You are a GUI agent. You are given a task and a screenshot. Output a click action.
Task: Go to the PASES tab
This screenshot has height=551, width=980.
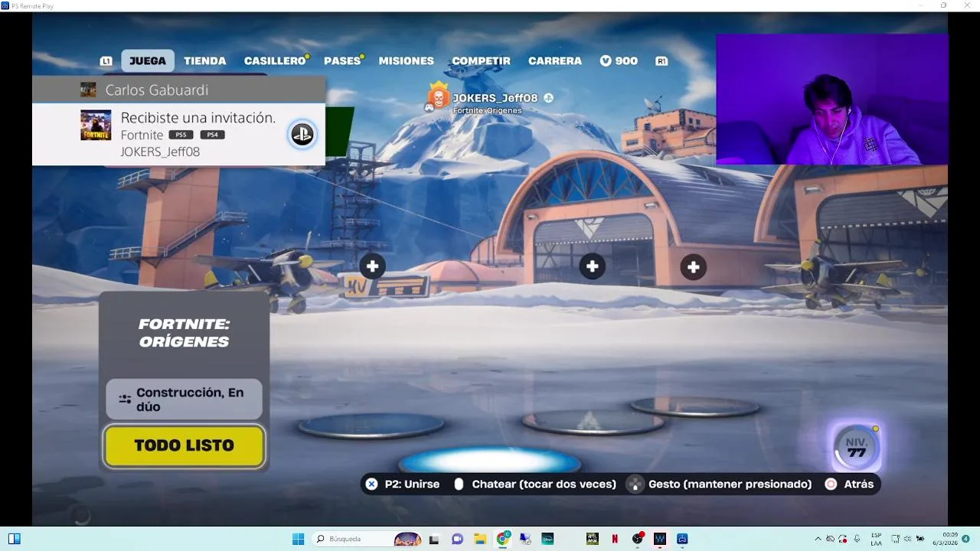pyautogui.click(x=342, y=60)
